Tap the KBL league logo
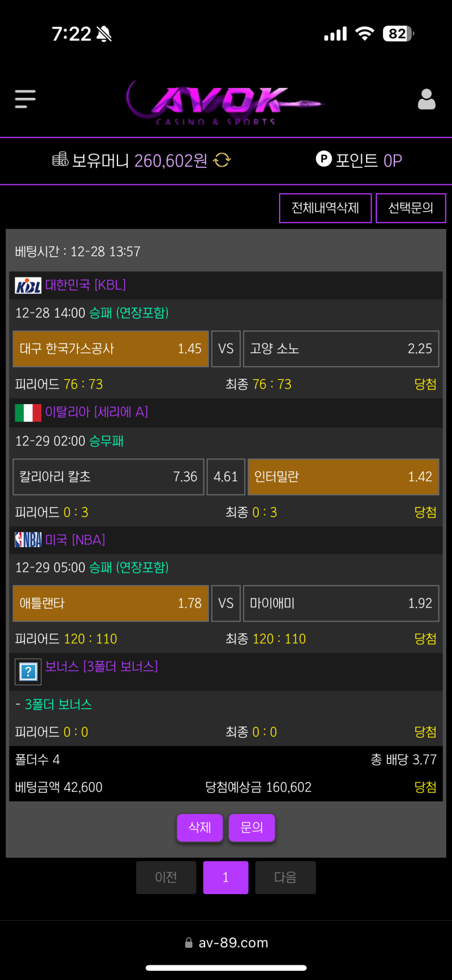Screen dimensions: 452x980 pyautogui.click(x=28, y=285)
